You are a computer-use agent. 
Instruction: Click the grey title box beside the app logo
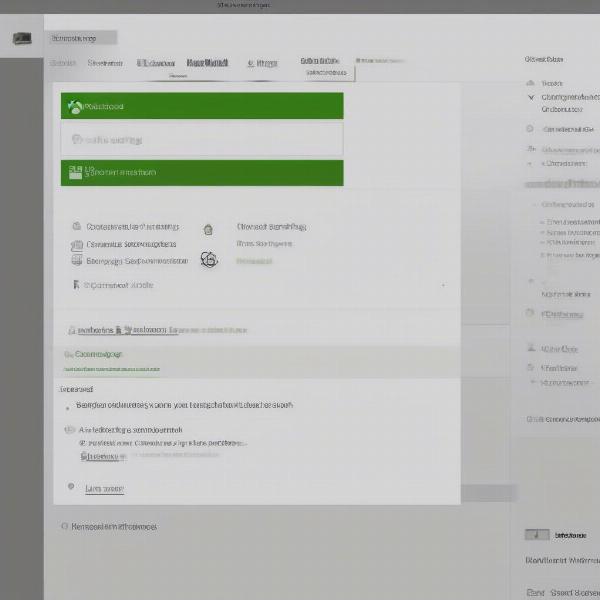coord(83,38)
